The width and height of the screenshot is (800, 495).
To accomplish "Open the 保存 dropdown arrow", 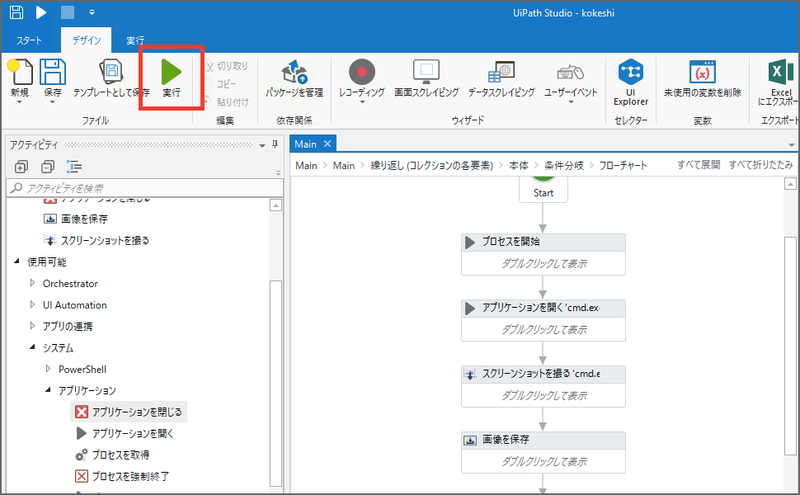I will [53, 102].
